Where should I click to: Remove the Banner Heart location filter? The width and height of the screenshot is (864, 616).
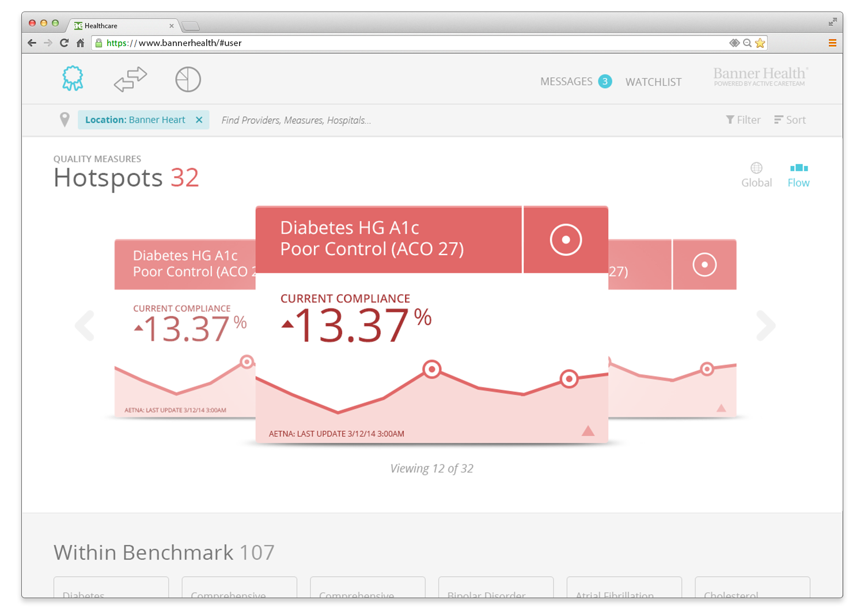tap(199, 120)
